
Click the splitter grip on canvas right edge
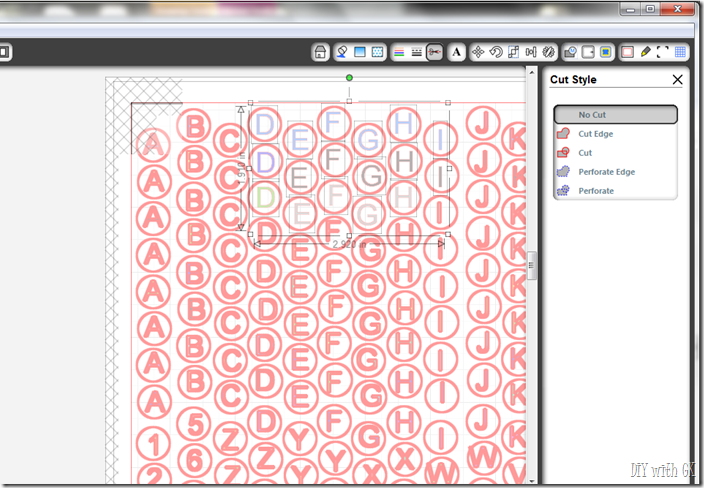[x=532, y=265]
